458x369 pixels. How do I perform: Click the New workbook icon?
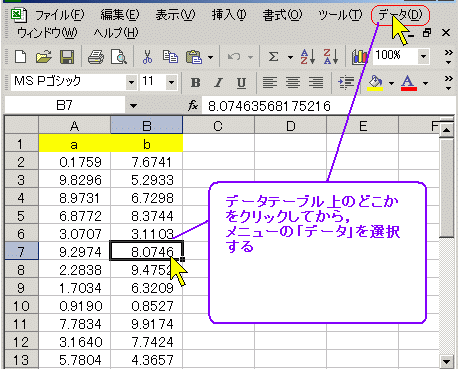(21, 57)
